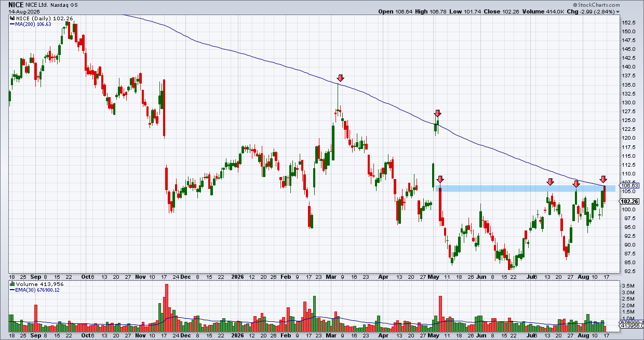Viewport: 644px width, 340px height.
Task: Click the 2026 year label on the price panel date axis
Action: tap(238, 277)
